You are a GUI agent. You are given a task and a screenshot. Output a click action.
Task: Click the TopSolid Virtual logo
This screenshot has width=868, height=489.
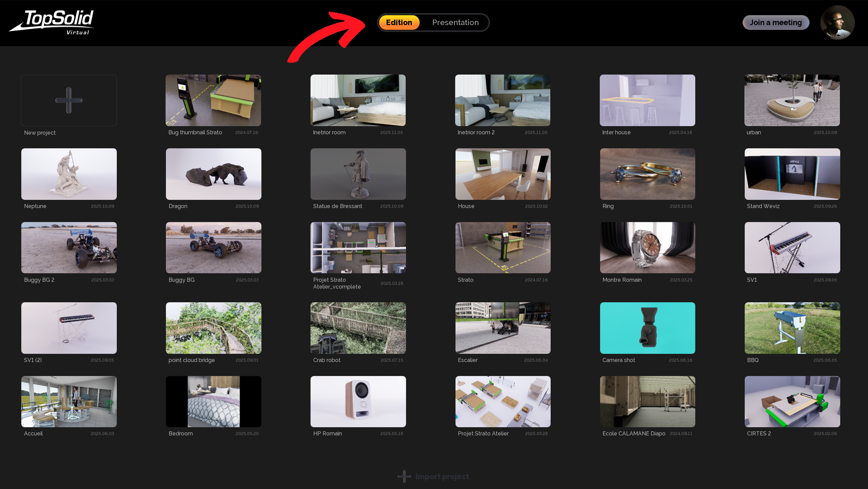[52, 23]
